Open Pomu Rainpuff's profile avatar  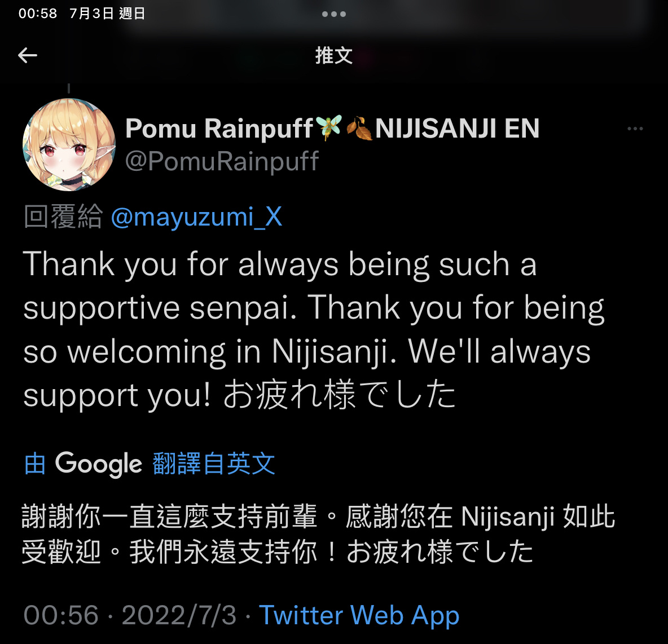pos(69,144)
